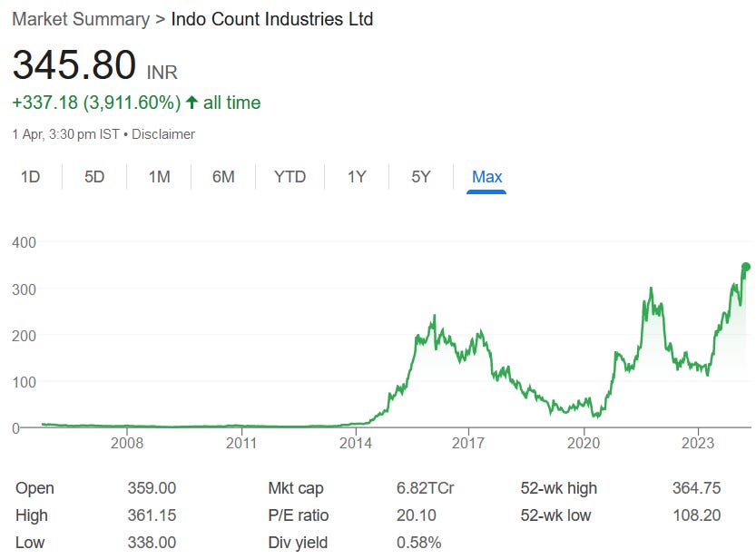Click the 100 y-axis label
756x559 pixels.
coord(25,382)
